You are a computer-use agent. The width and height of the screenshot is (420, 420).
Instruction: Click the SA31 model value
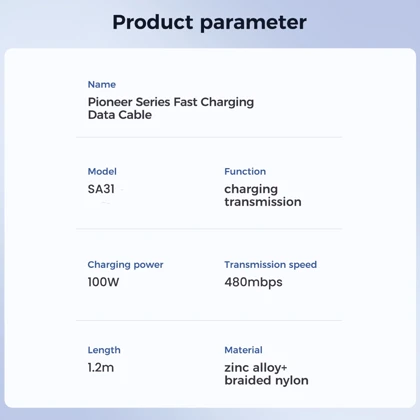point(101,189)
